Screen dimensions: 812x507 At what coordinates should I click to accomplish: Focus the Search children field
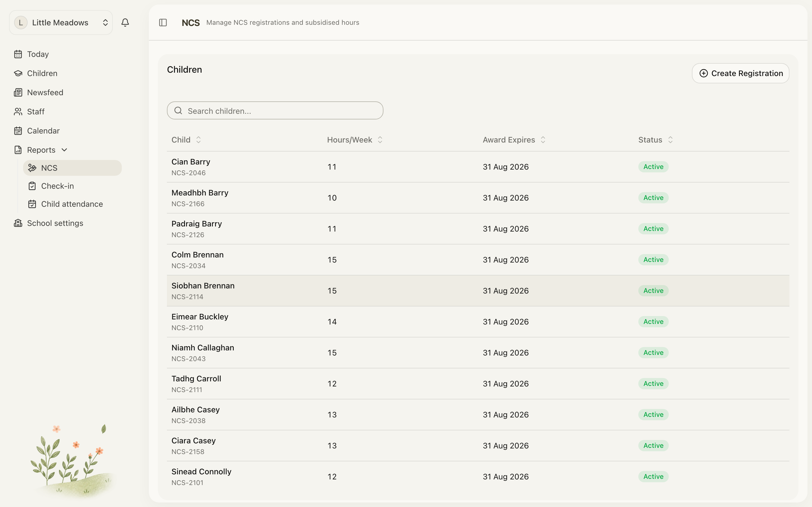[x=275, y=111]
